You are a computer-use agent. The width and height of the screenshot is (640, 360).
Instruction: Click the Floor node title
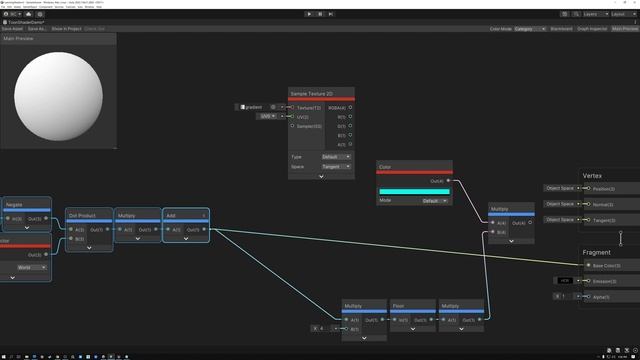click(398, 306)
